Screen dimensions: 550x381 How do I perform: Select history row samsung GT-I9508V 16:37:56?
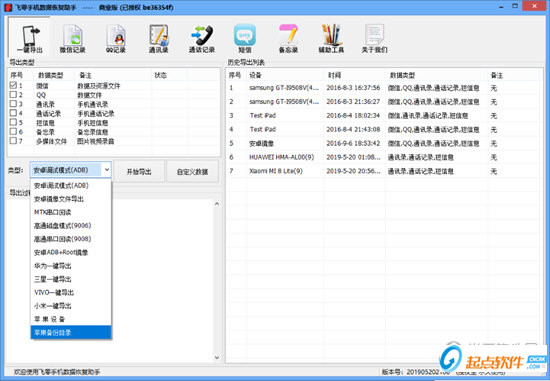pos(382,88)
